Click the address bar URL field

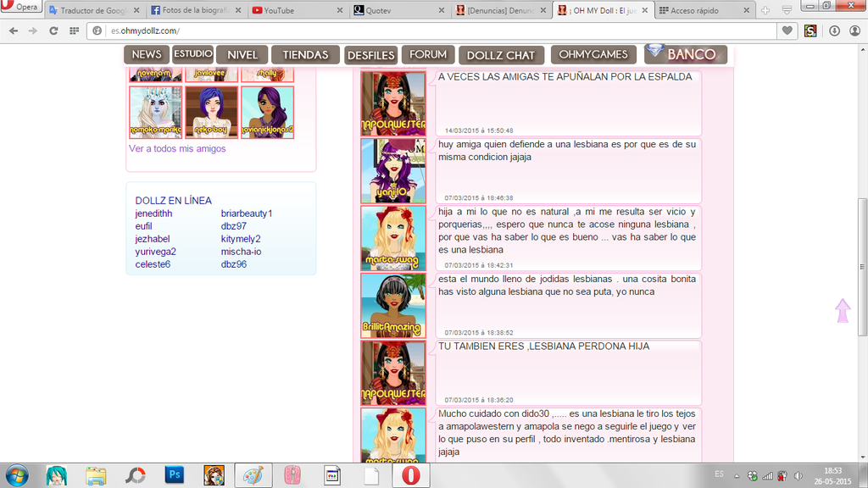tap(424, 30)
